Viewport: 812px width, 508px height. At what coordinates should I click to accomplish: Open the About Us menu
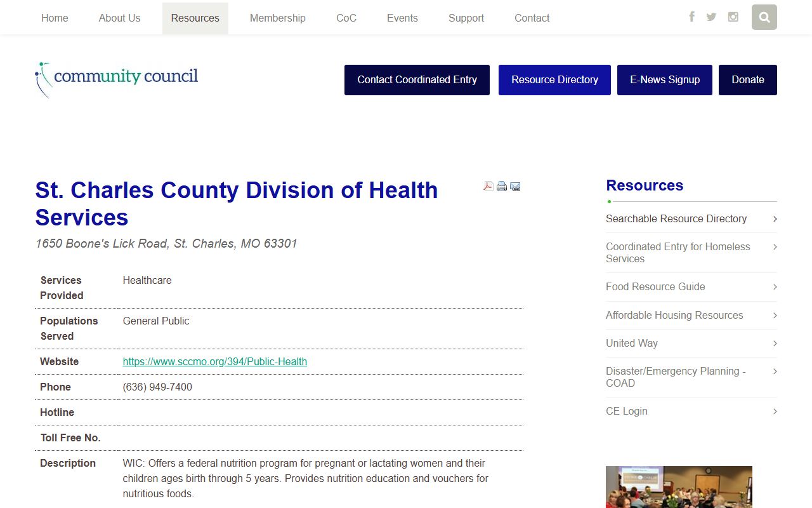coord(119,18)
